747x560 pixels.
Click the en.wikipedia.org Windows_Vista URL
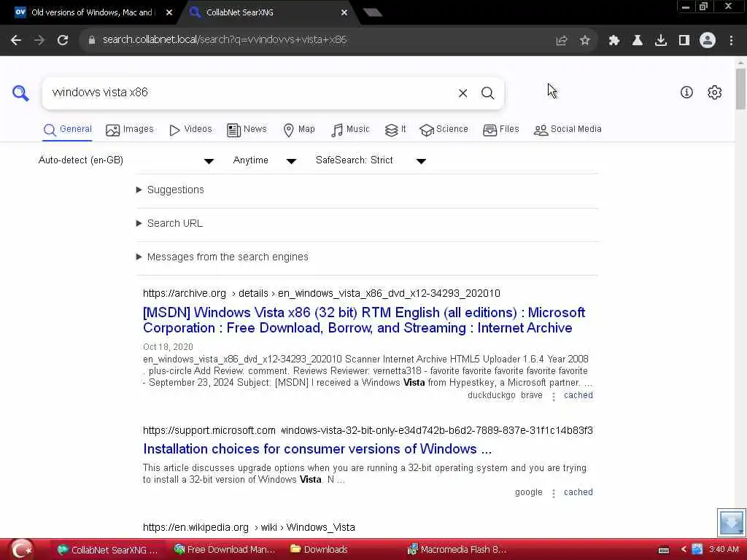[249, 528]
